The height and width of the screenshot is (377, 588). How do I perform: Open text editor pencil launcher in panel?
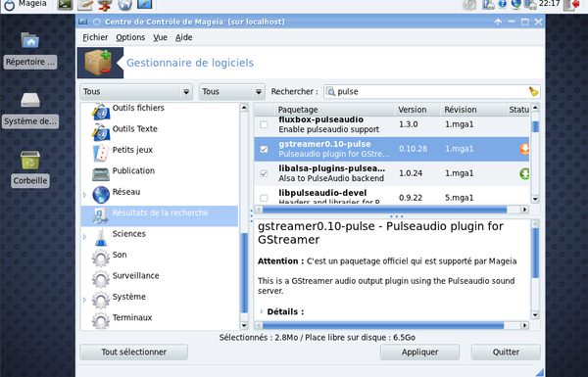tap(85, 5)
